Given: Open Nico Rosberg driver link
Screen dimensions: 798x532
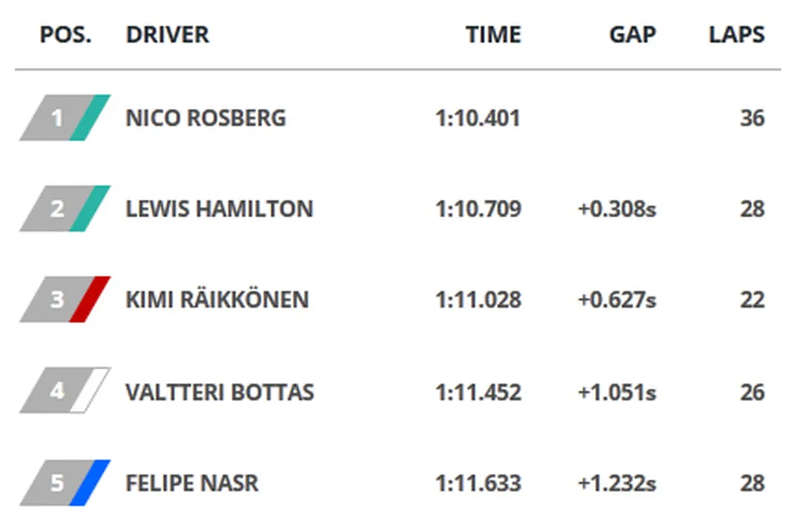Looking at the screenshot, I should 206,119.
